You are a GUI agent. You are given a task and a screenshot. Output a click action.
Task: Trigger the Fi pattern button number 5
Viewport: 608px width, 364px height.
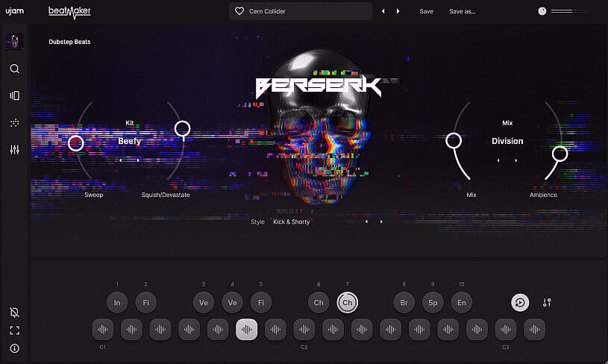(x=261, y=302)
